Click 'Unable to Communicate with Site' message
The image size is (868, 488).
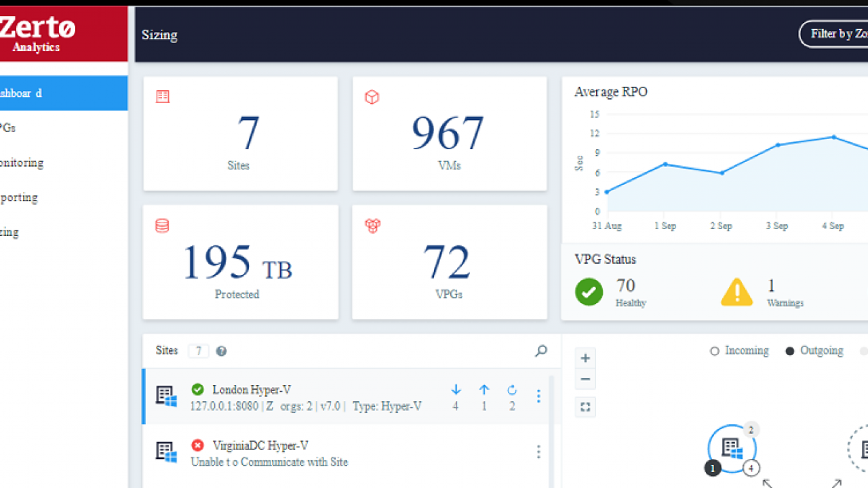[x=269, y=462]
